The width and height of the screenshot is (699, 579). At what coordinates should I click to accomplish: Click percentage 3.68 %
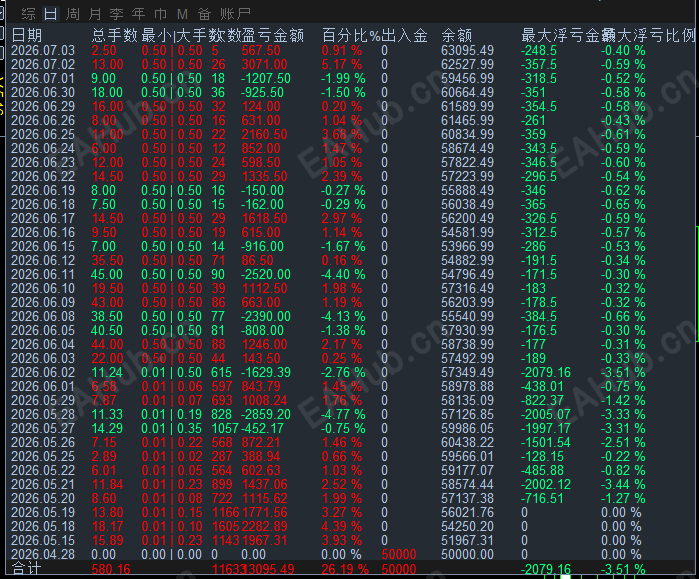341,134
